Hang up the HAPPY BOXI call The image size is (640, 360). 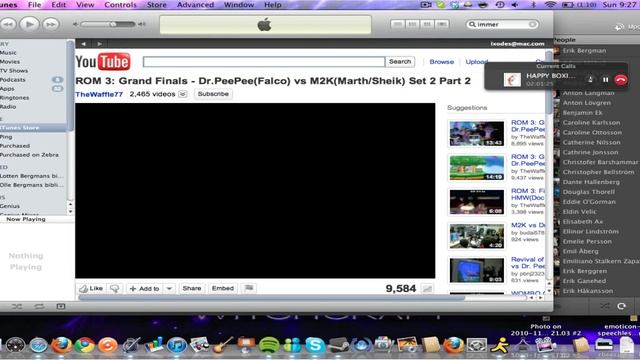[x=621, y=80]
